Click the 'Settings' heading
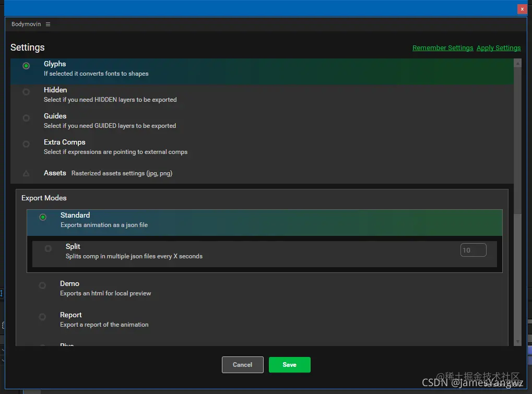 [x=28, y=47]
